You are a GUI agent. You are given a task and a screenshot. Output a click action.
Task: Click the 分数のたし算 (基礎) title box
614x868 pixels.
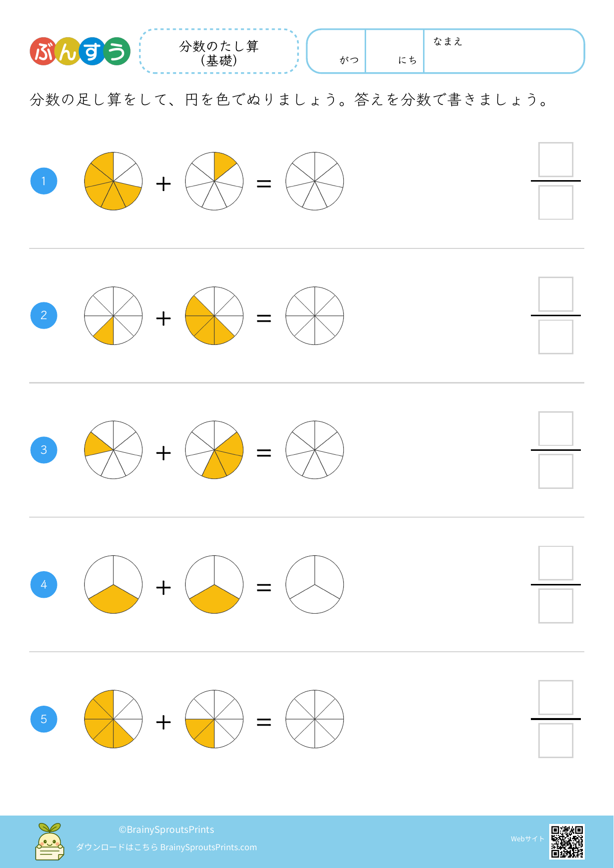tap(219, 51)
